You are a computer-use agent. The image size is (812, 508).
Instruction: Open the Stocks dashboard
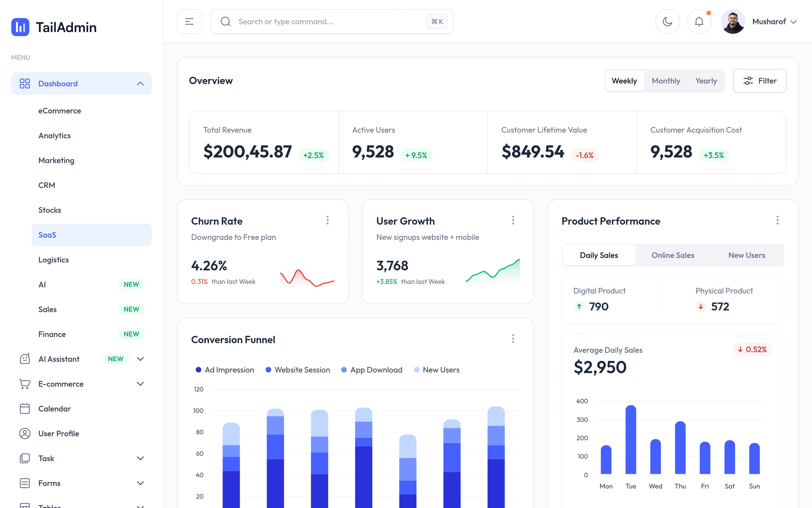[50, 210]
